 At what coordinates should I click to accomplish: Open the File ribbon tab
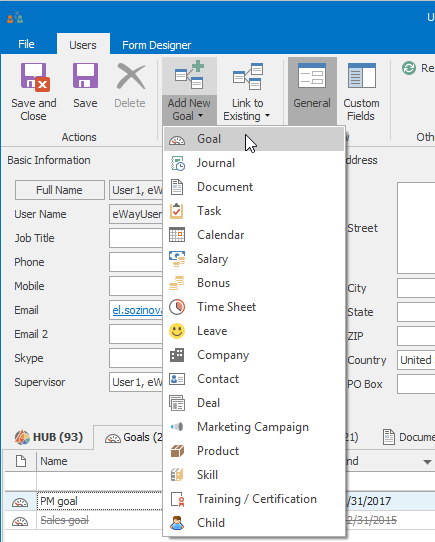click(26, 44)
